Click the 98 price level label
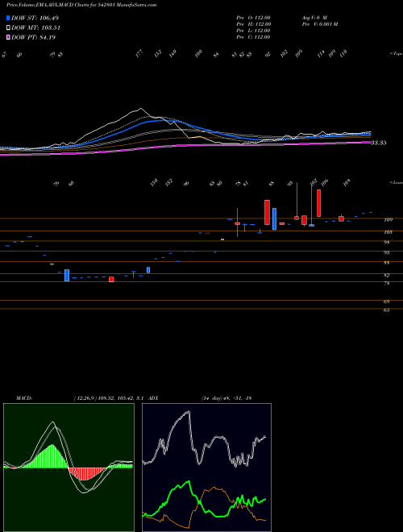Screen dimensions: 403x532 pos(386,243)
